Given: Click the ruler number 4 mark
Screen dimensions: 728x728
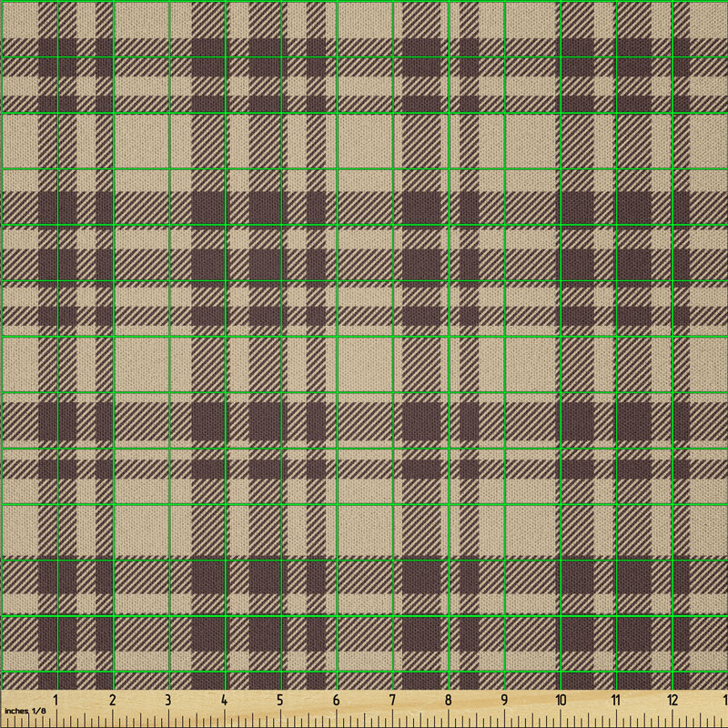Looking at the screenshot, I should [x=224, y=700].
